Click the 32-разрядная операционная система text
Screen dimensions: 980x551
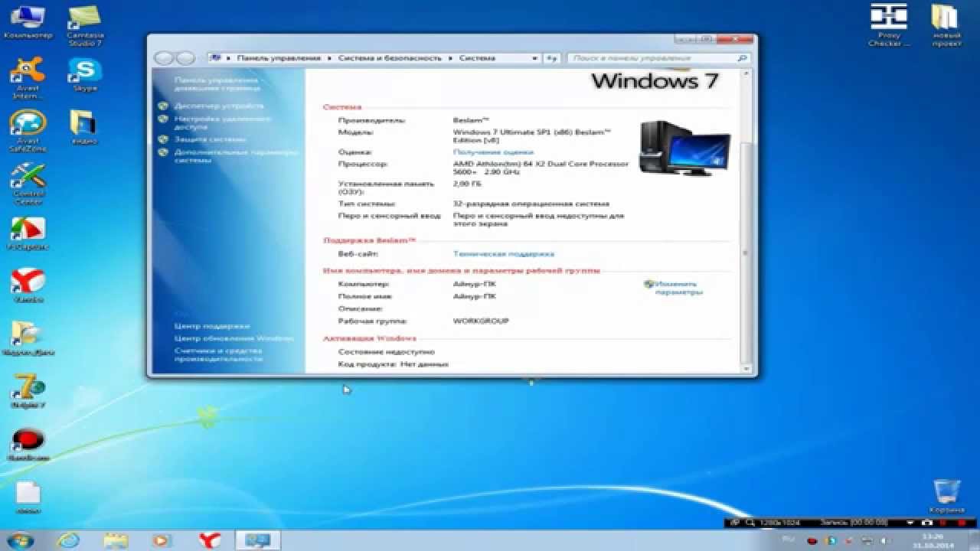pyautogui.click(x=531, y=204)
